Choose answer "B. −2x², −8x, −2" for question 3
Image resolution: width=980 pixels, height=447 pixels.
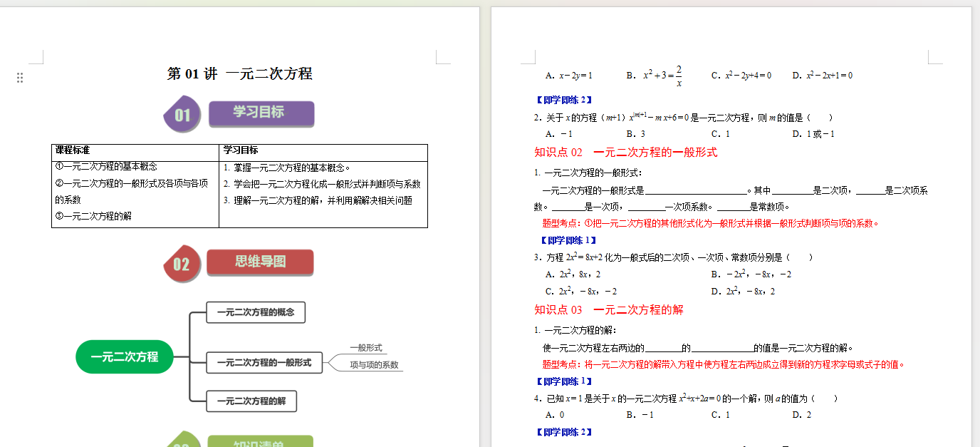click(751, 274)
